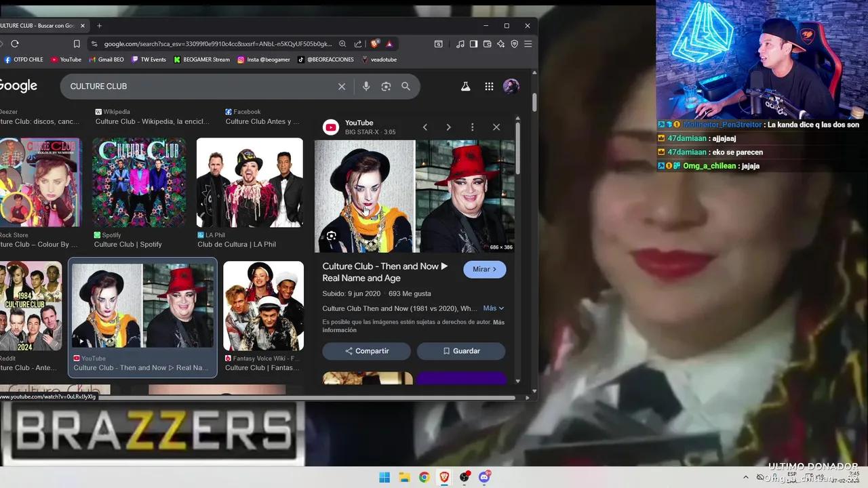Expand description with Más
Viewport: 868px width, 488px height.
(x=494, y=308)
